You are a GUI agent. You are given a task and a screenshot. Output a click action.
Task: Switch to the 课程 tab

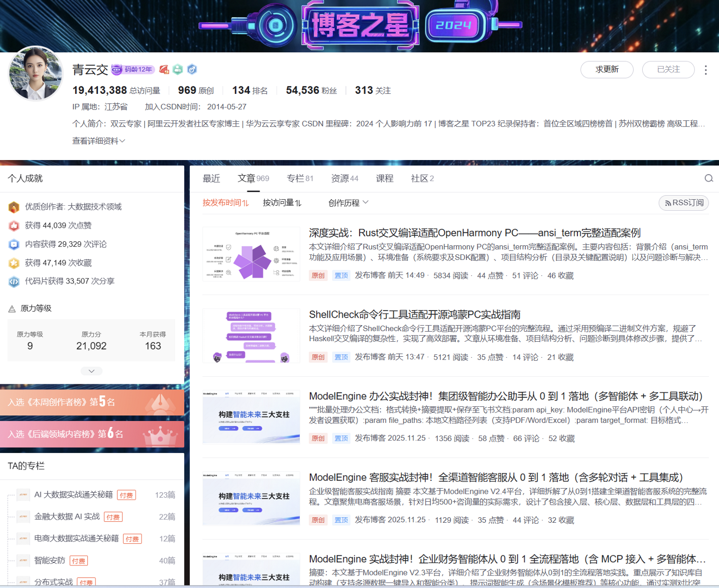[385, 179]
